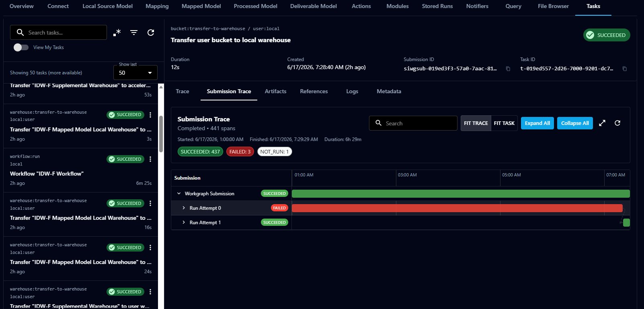Open kebab menu for 3s Transfer task

tap(150, 115)
